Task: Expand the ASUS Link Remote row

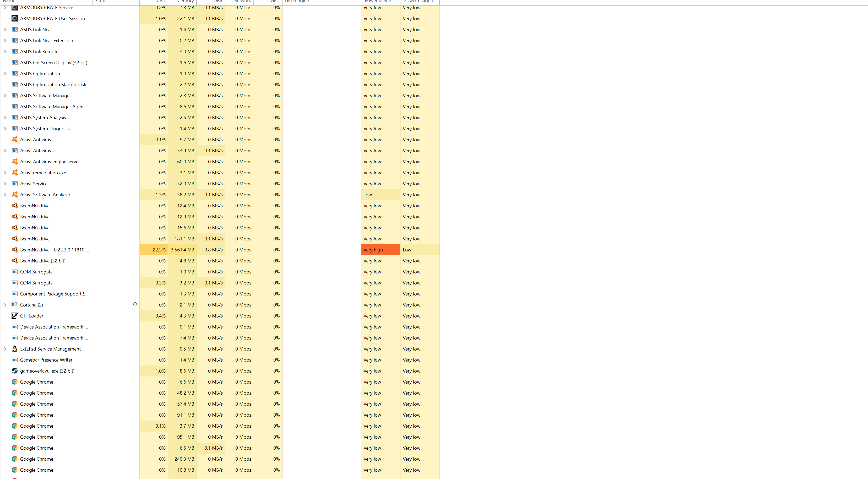Action: (5, 52)
